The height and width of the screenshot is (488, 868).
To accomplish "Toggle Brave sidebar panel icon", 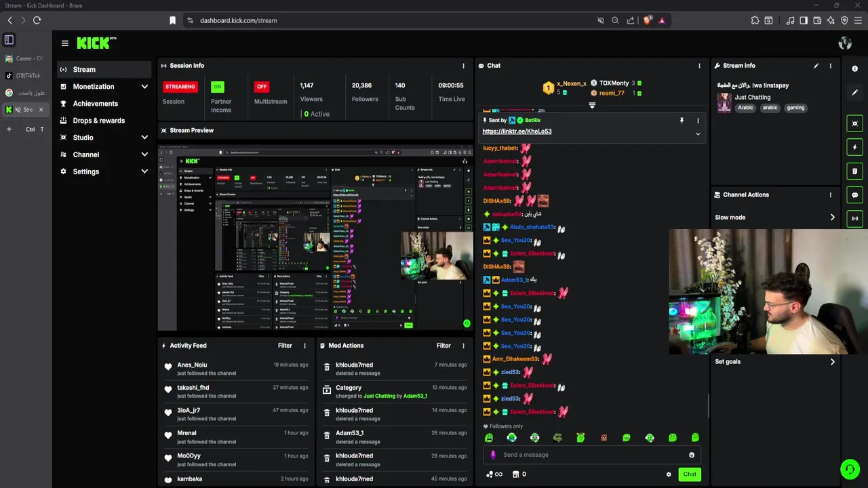I will [804, 20].
